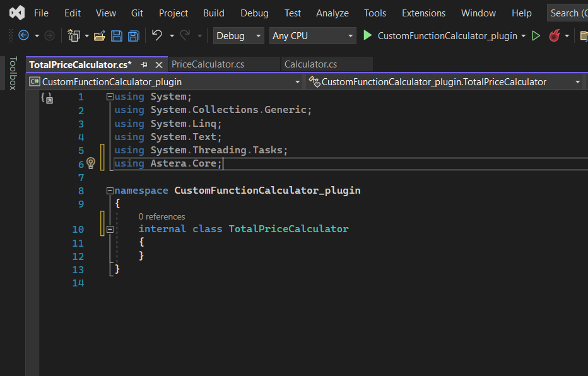This screenshot has width=588, height=376.
Task: Open the project scope navigation dropdown
Action: (x=165, y=82)
